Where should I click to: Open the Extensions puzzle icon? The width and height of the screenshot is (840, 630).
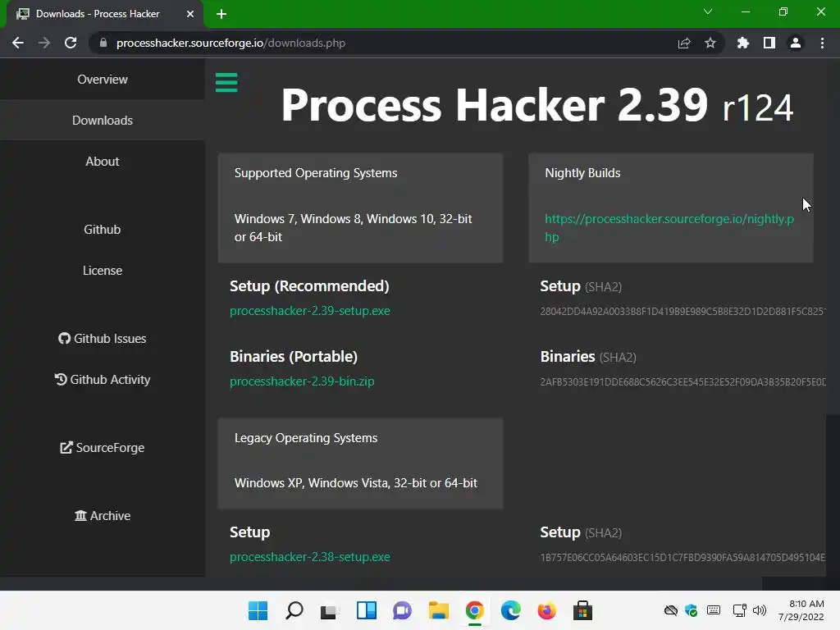[743, 43]
